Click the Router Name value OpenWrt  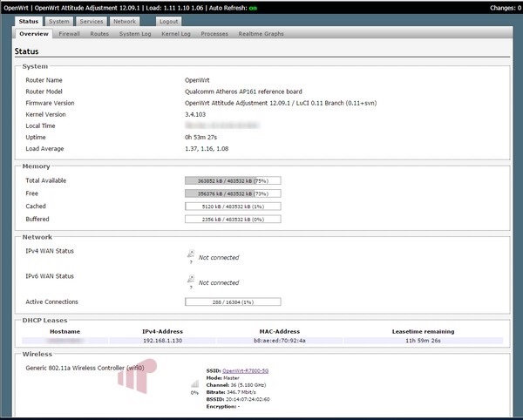[197, 80]
